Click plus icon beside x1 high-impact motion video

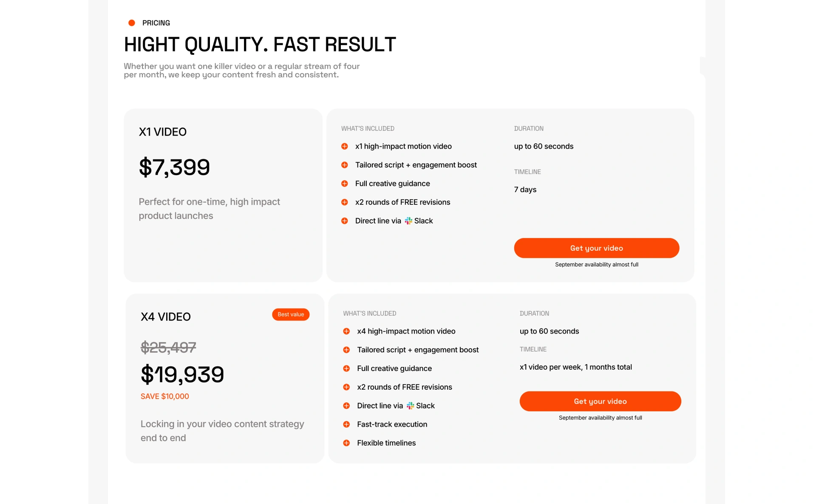[x=345, y=146]
